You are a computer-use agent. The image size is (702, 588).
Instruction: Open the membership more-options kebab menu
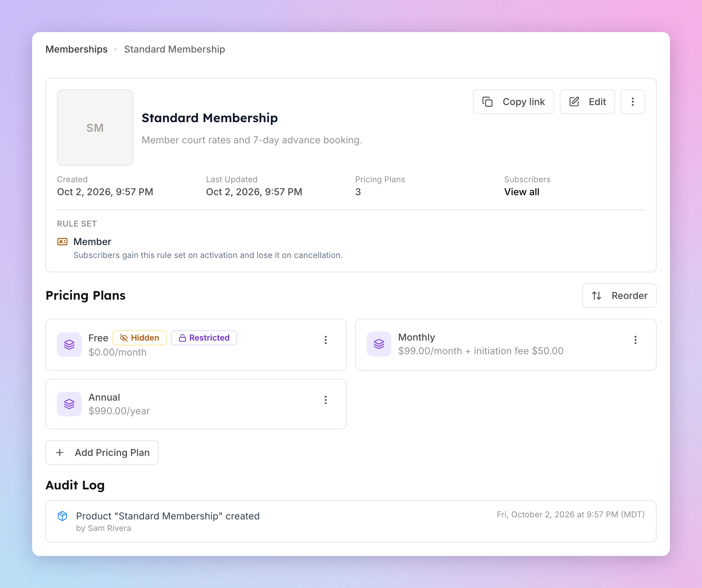coord(632,102)
